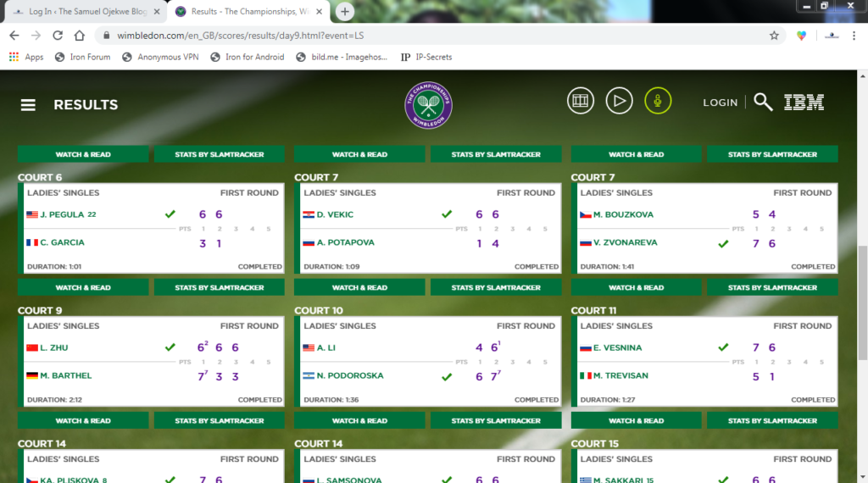Screen dimensions: 868x483
Task: Open Iron for Android bookmark
Action: point(248,57)
